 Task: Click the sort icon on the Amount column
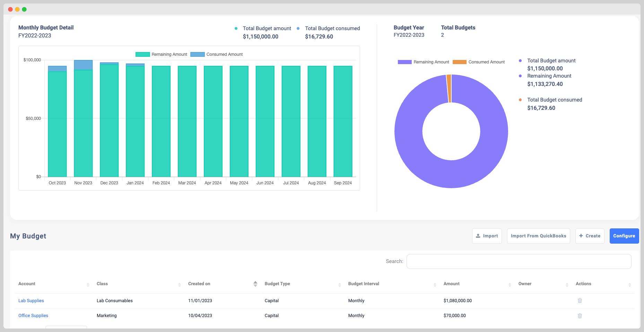510,284
